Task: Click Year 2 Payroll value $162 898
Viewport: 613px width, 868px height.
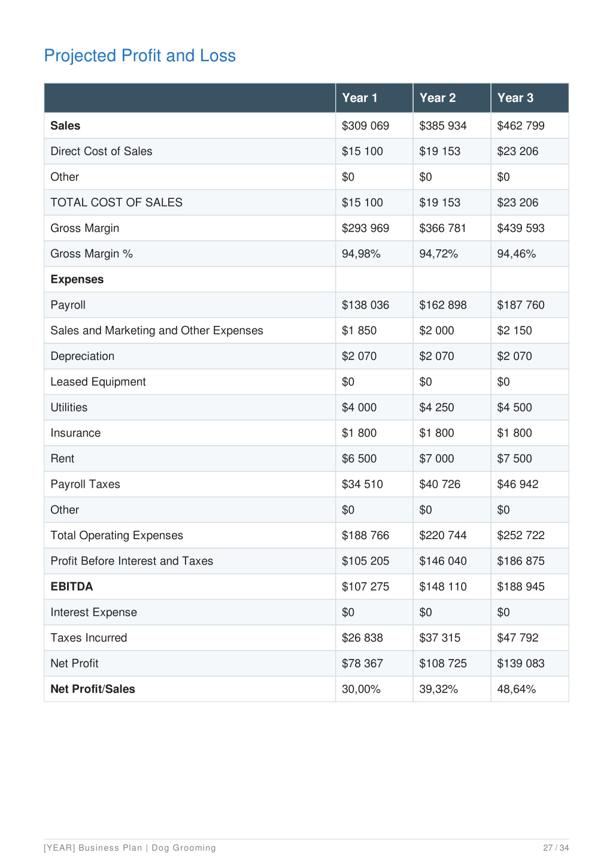Action: pyautogui.click(x=443, y=305)
